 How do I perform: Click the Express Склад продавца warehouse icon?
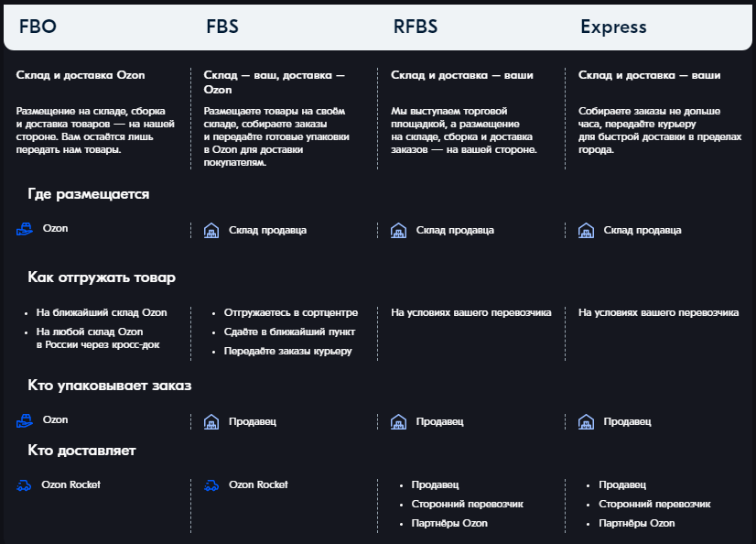click(x=586, y=231)
